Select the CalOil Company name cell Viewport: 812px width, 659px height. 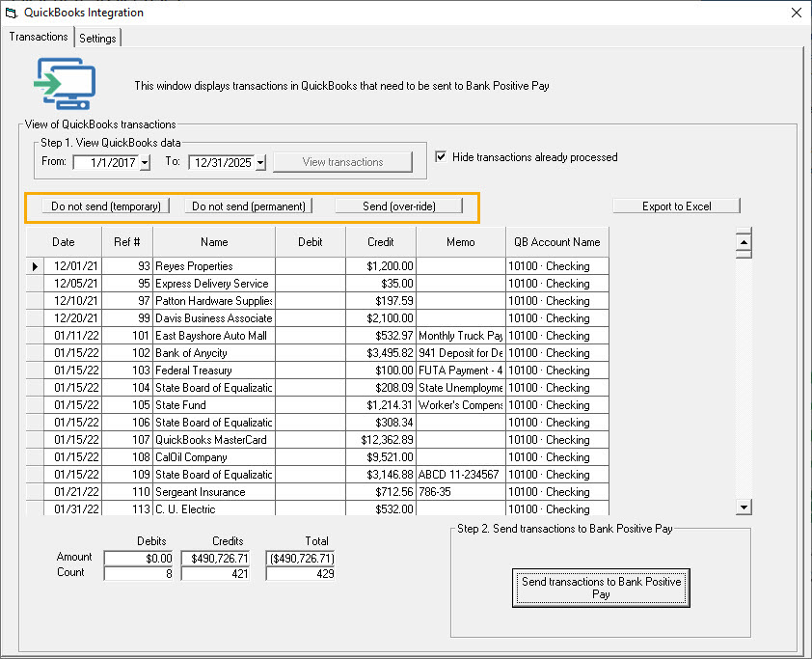(214, 457)
